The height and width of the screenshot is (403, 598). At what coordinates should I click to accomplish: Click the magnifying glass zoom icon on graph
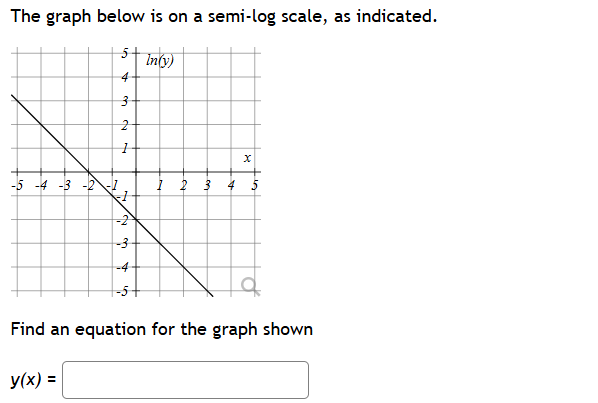250,286
